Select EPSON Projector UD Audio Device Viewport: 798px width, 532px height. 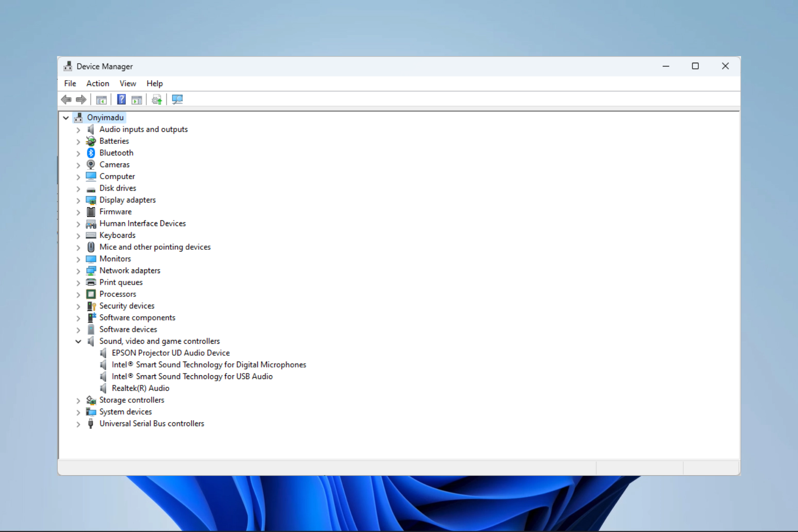(x=170, y=353)
